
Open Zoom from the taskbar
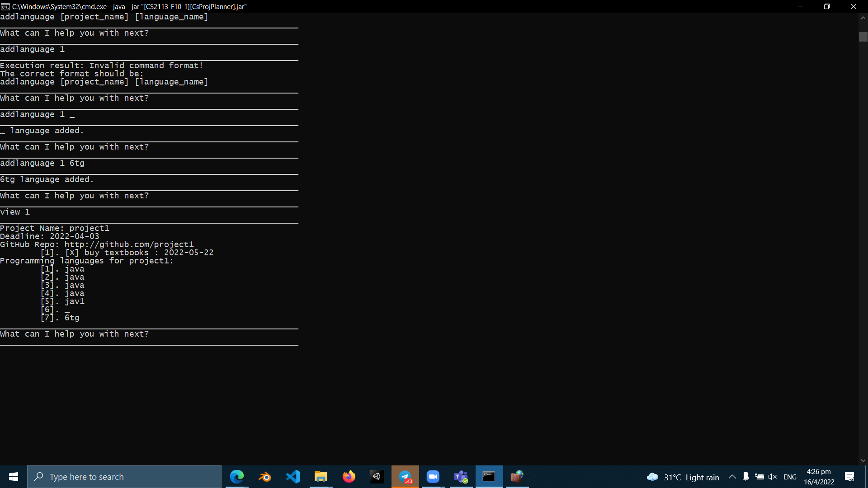[x=433, y=477]
